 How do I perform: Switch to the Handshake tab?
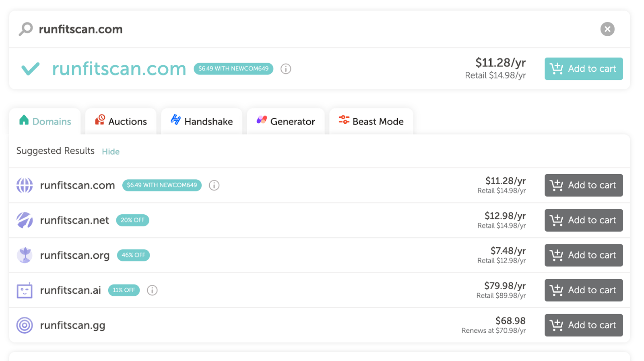(x=202, y=121)
